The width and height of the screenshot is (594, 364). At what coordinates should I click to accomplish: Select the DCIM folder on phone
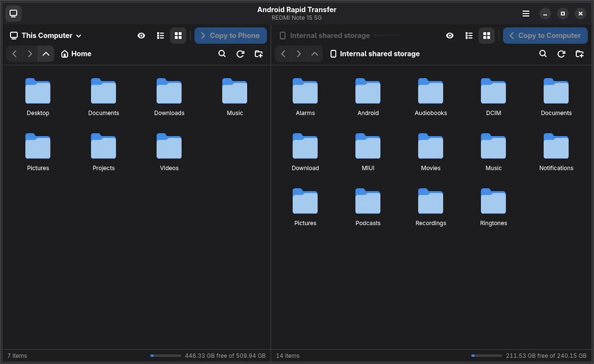tap(493, 97)
